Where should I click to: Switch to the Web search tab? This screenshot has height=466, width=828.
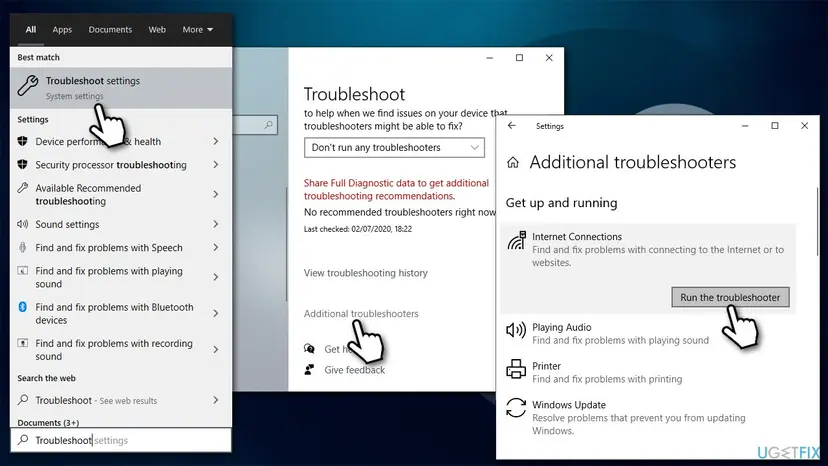[157, 30]
